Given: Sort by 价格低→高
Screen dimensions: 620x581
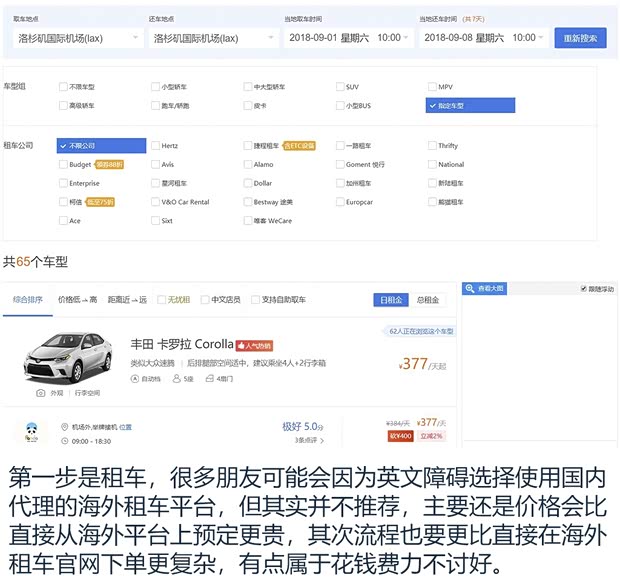Looking at the screenshot, I should tap(78, 299).
